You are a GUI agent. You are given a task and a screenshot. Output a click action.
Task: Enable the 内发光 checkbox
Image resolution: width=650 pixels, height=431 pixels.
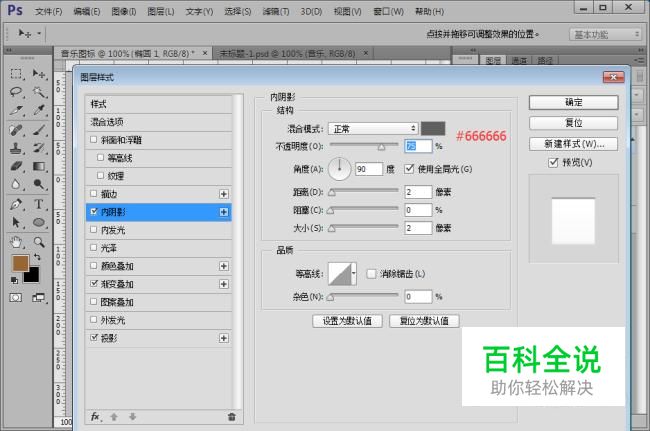coord(94,230)
